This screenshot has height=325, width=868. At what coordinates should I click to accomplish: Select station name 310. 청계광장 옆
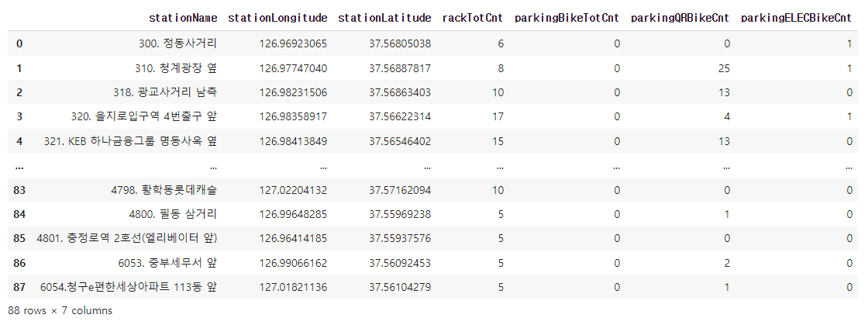175,68
